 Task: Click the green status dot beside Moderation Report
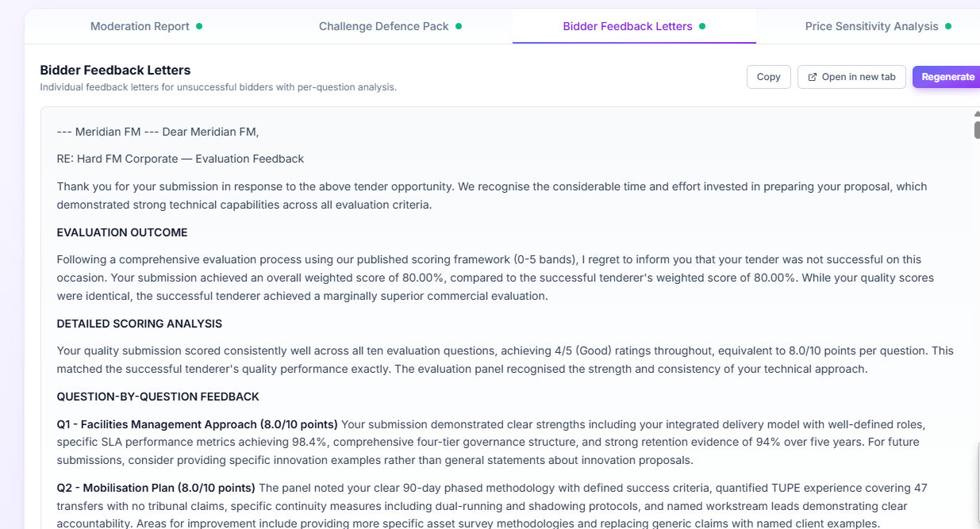tap(199, 26)
